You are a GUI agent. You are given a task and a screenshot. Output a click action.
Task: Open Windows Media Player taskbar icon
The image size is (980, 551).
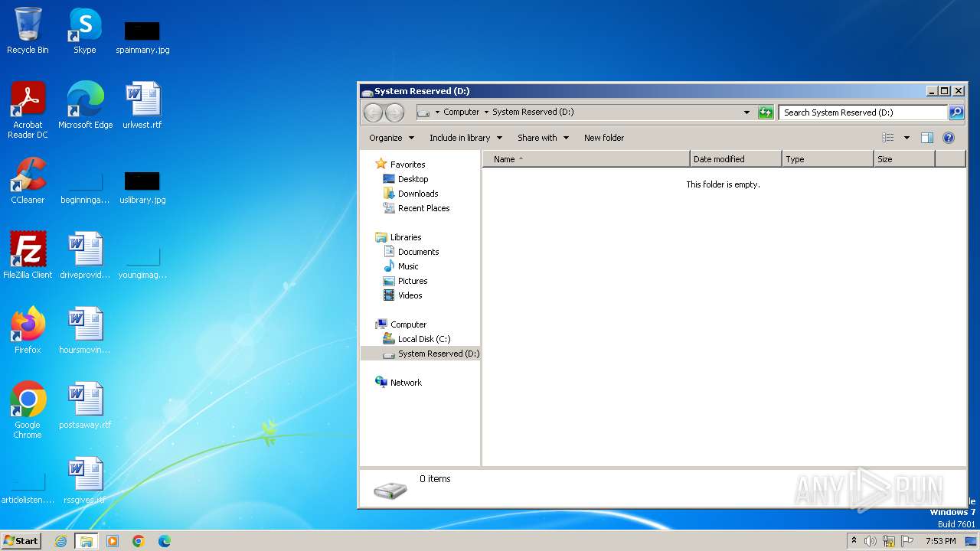click(x=113, y=541)
